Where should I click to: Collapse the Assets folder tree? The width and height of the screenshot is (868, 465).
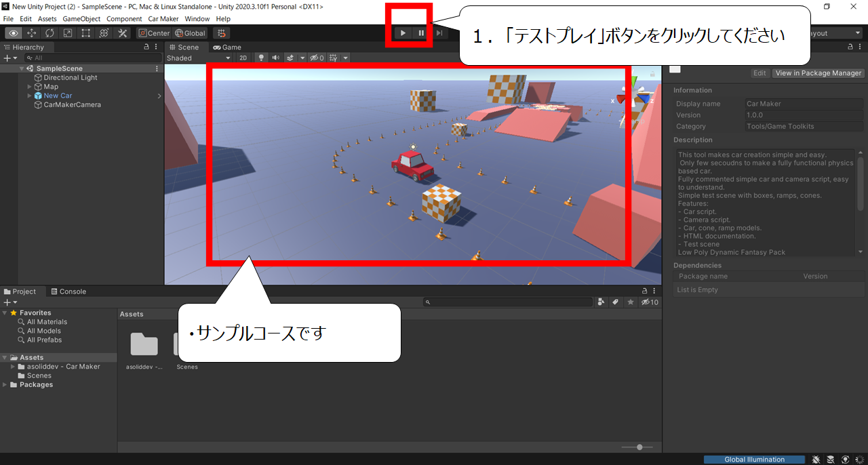tap(5, 358)
